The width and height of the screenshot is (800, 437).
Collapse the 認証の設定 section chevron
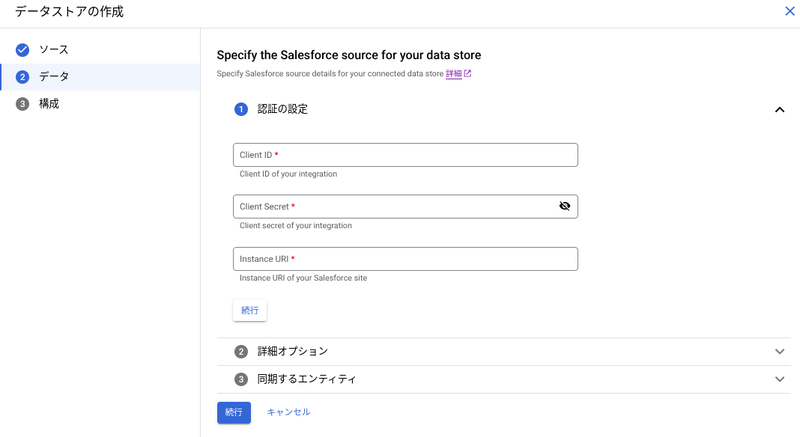780,110
